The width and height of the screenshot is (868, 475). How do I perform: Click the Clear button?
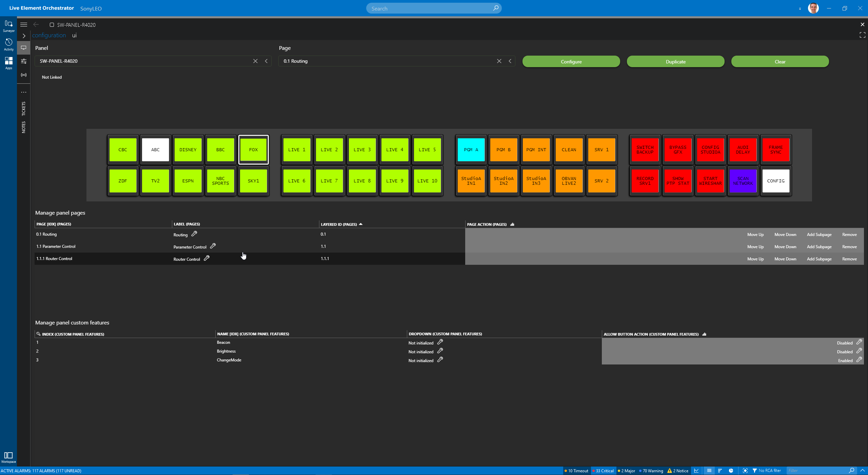[x=780, y=61]
